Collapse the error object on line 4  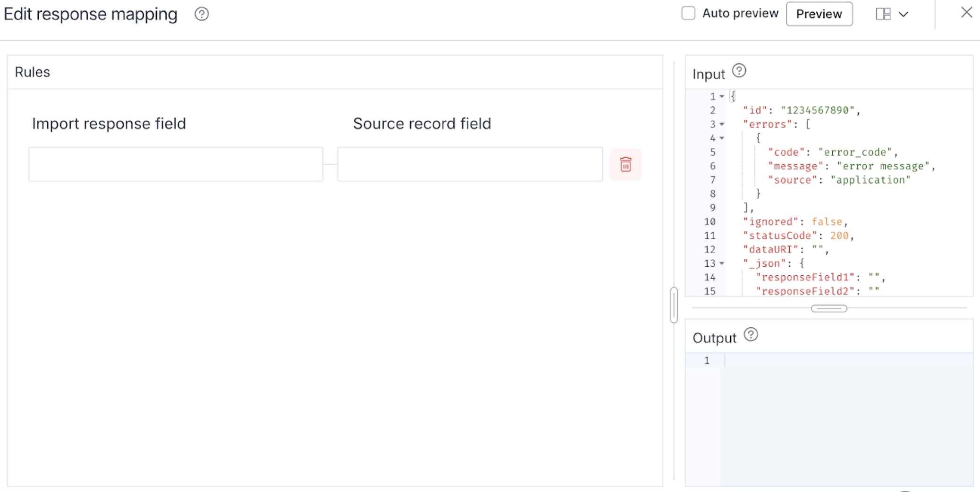[722, 138]
